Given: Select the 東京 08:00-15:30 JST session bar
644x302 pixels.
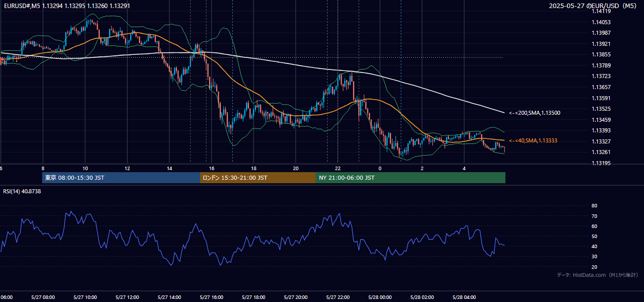Looking at the screenshot, I should tap(121, 178).
